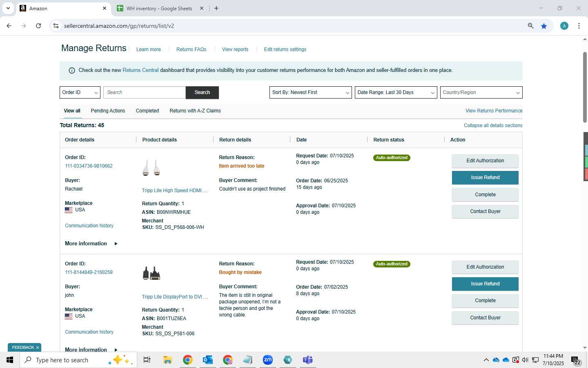Open the Date Range Last 30 Days dropdown
This screenshot has height=368, width=588.
tap(396, 92)
